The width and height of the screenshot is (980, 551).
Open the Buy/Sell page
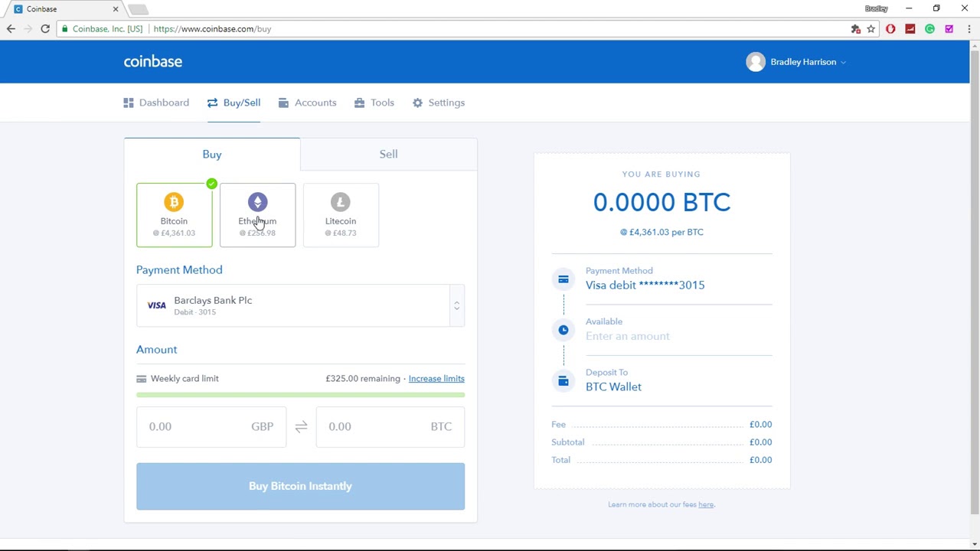pos(234,103)
